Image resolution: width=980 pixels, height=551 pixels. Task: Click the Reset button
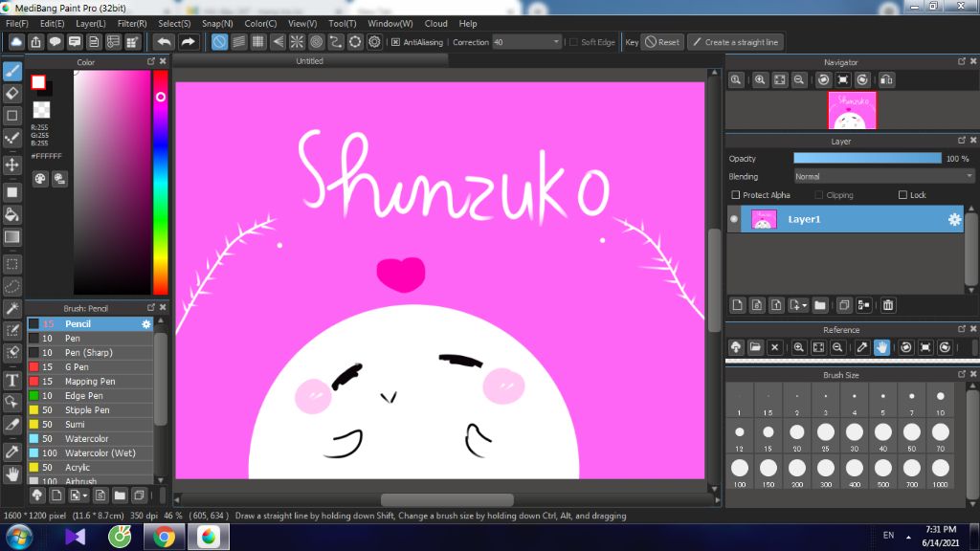[x=662, y=42]
